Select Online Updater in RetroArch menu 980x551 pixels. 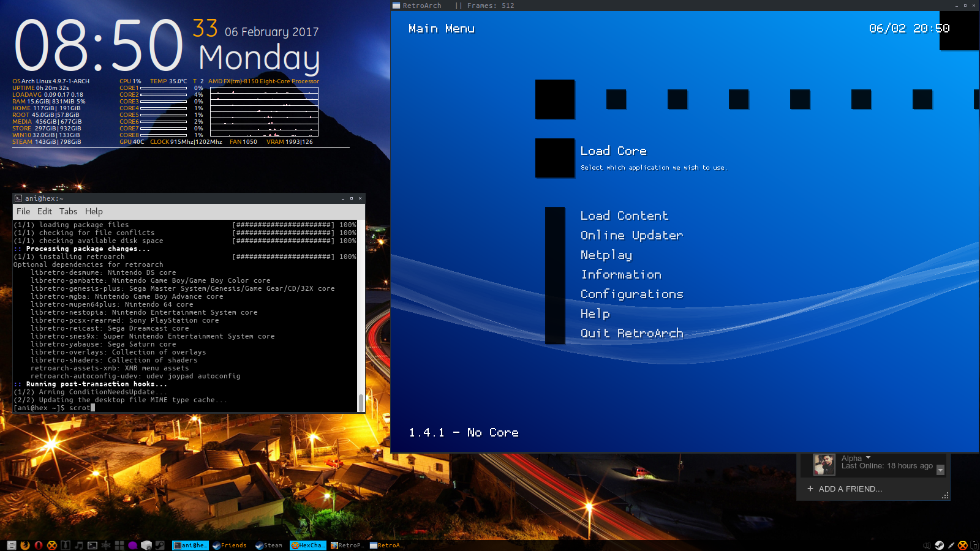pyautogui.click(x=631, y=235)
